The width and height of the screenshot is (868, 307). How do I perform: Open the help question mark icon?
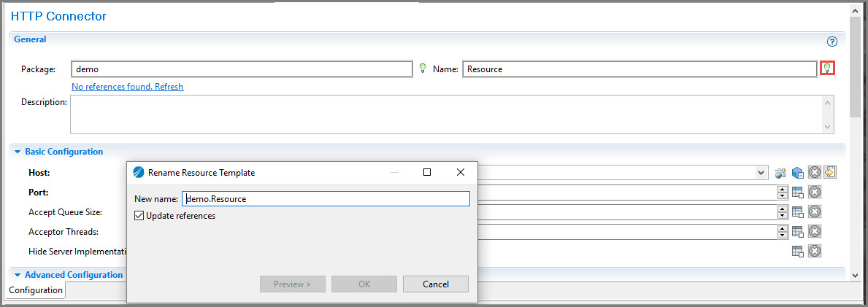pyautogui.click(x=832, y=42)
